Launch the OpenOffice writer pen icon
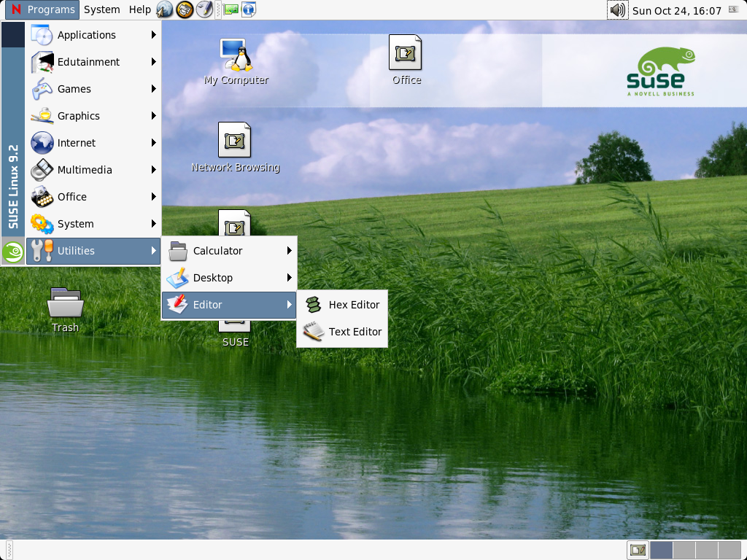This screenshot has height=560, width=747. coord(204,9)
